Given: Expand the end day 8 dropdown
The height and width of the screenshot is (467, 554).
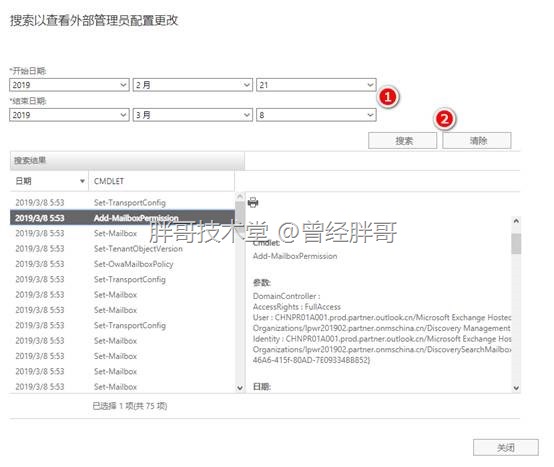Looking at the screenshot, I should pos(316,115).
